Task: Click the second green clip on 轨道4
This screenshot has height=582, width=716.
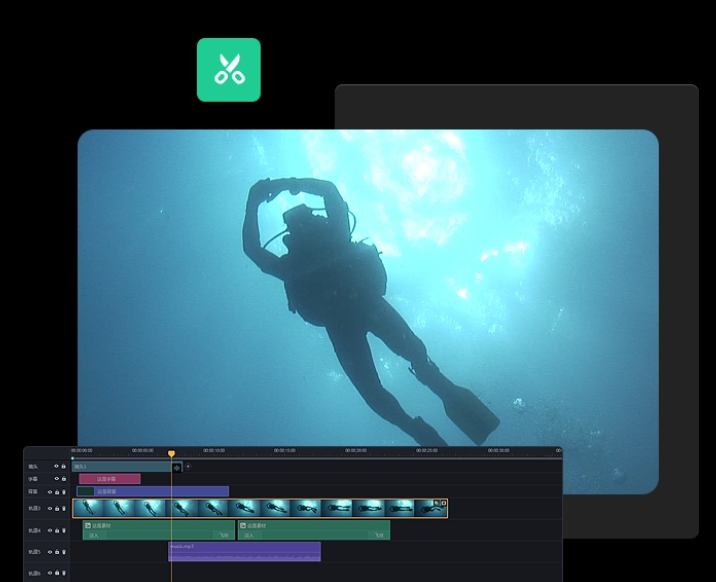Action: pyautogui.click(x=313, y=531)
